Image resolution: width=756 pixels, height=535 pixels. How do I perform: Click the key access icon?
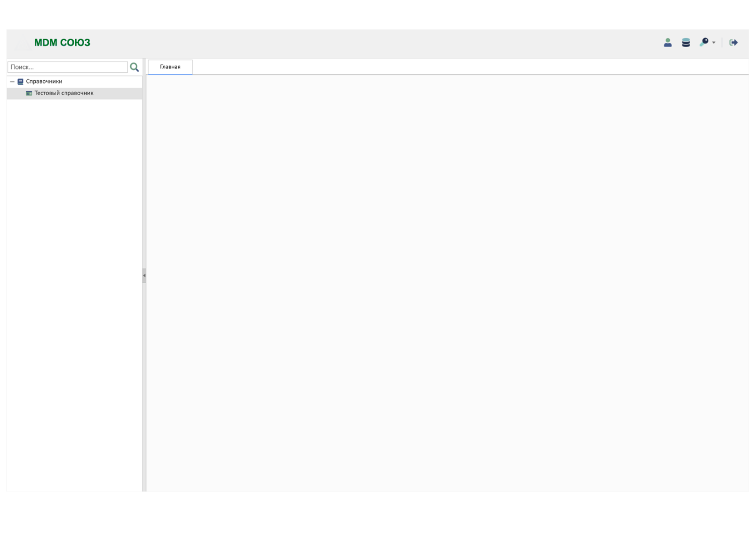[704, 42]
